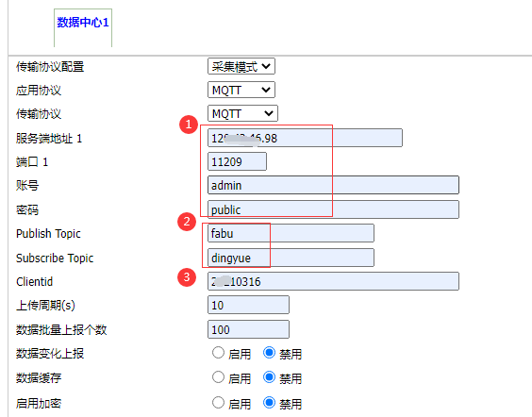
Task: Open the 应用协议 MQTT dropdown
Action: tap(241, 90)
